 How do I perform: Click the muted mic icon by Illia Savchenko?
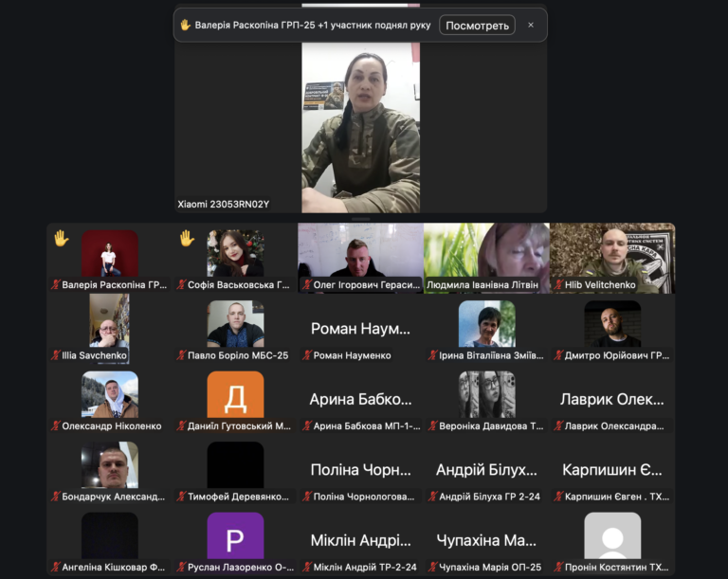pyautogui.click(x=55, y=355)
